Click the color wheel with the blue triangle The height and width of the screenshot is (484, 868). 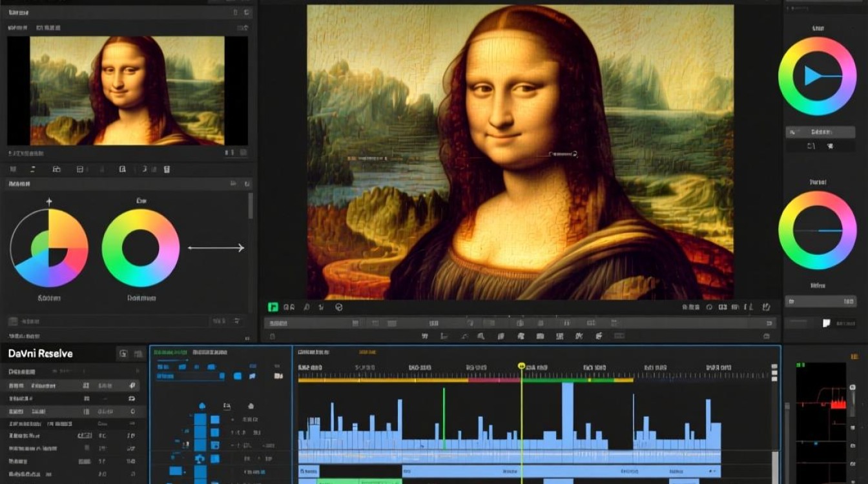817,76
